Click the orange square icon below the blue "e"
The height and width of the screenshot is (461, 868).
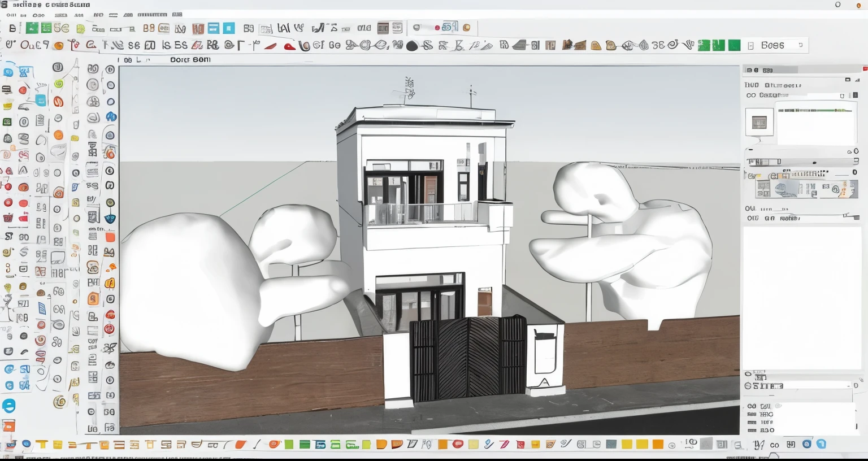(8, 425)
